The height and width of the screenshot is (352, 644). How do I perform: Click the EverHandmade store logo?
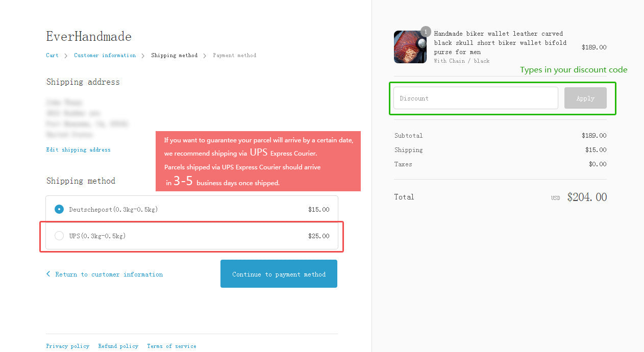pos(89,36)
